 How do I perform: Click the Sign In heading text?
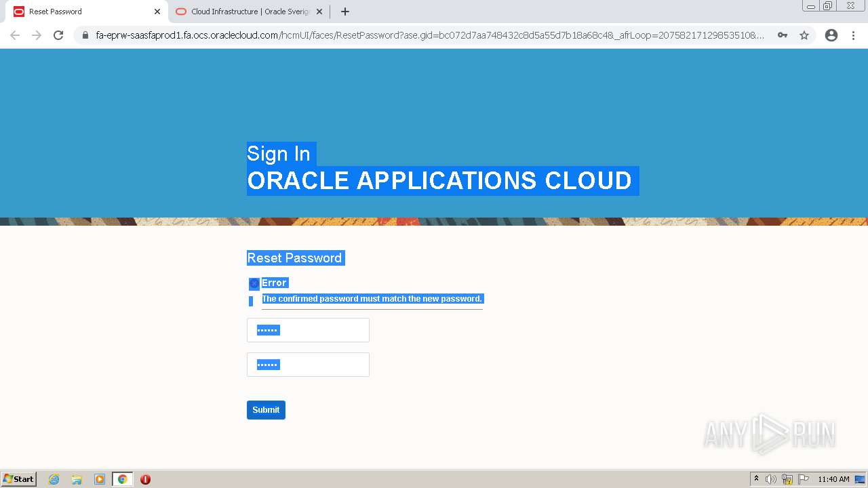tap(279, 154)
